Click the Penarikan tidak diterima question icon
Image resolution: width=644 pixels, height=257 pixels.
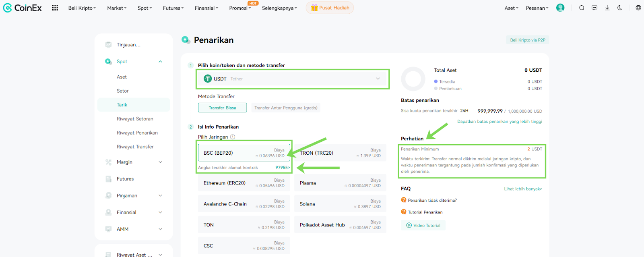(x=404, y=200)
